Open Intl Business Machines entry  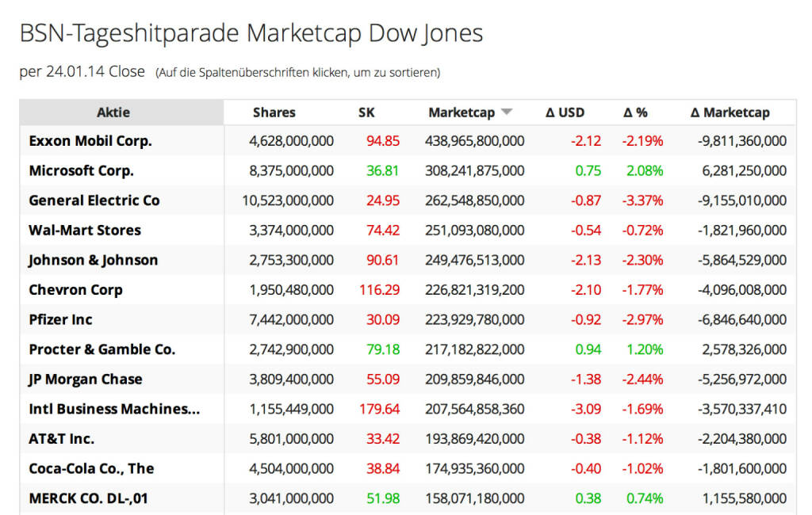[114, 409]
